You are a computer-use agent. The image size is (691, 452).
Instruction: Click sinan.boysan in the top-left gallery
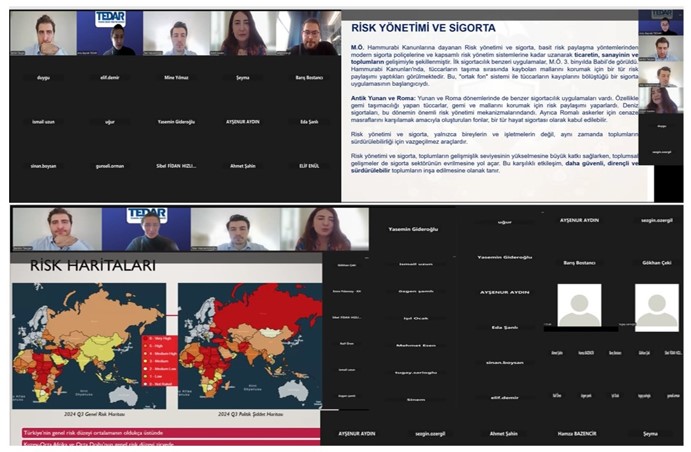(43, 166)
